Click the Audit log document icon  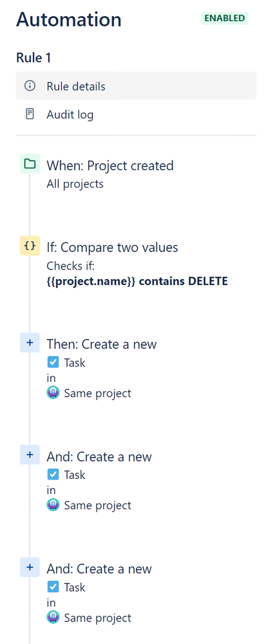click(x=30, y=114)
